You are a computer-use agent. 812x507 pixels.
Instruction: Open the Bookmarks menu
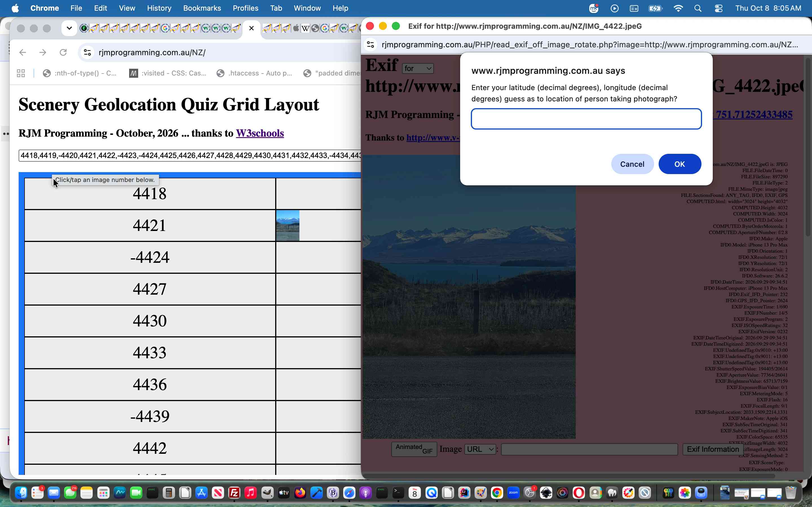click(x=202, y=8)
